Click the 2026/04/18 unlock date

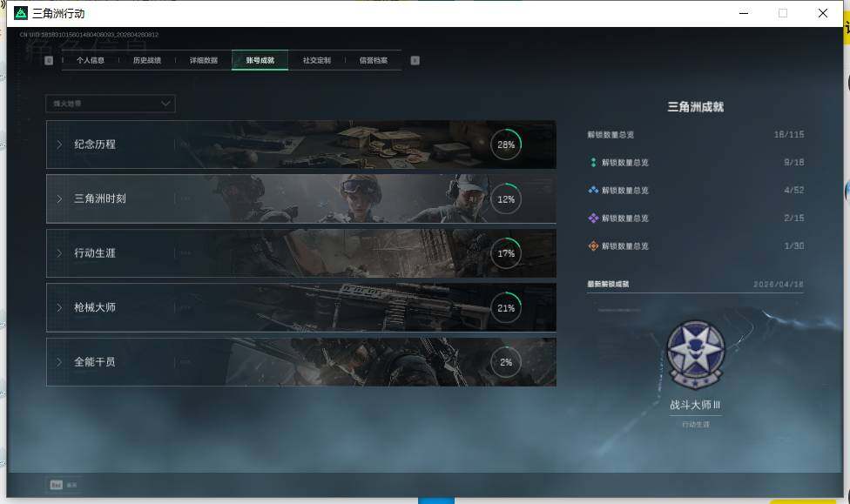[x=779, y=284]
